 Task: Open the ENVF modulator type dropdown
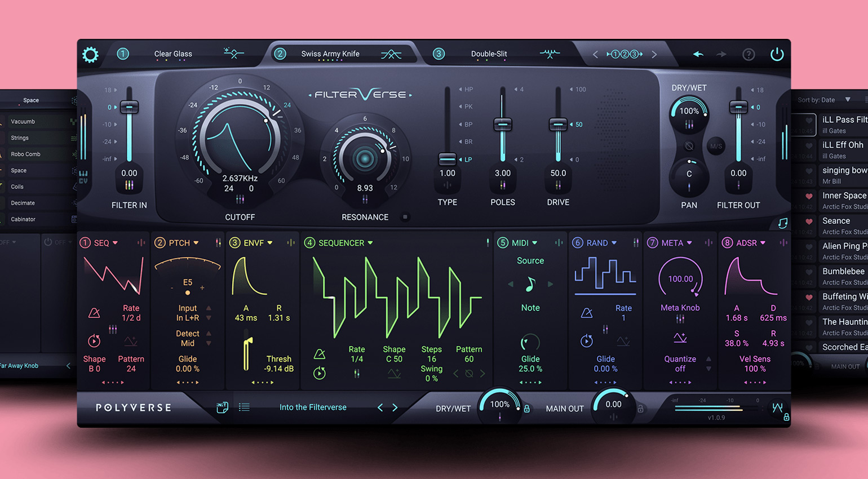[258, 243]
